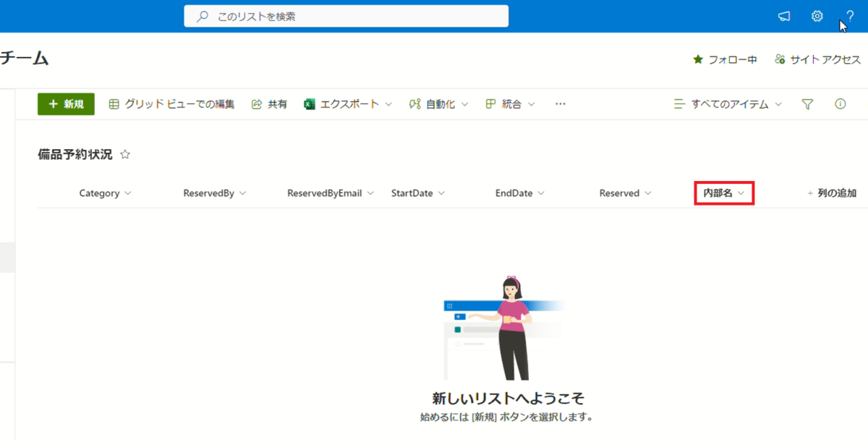Click the three-dot more commands icon
Viewport: 868px width, 440px height.
(x=560, y=104)
